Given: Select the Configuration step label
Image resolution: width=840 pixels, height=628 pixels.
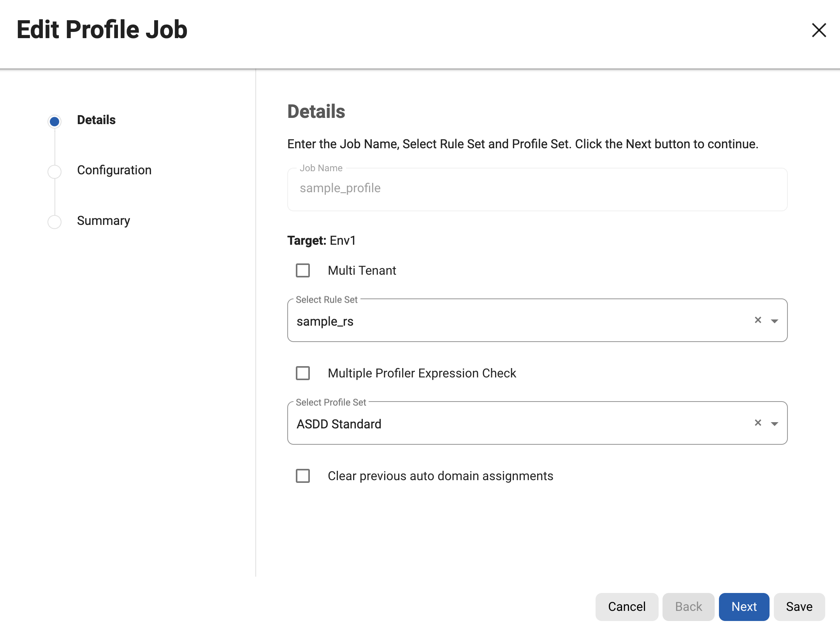Looking at the screenshot, I should tap(114, 170).
